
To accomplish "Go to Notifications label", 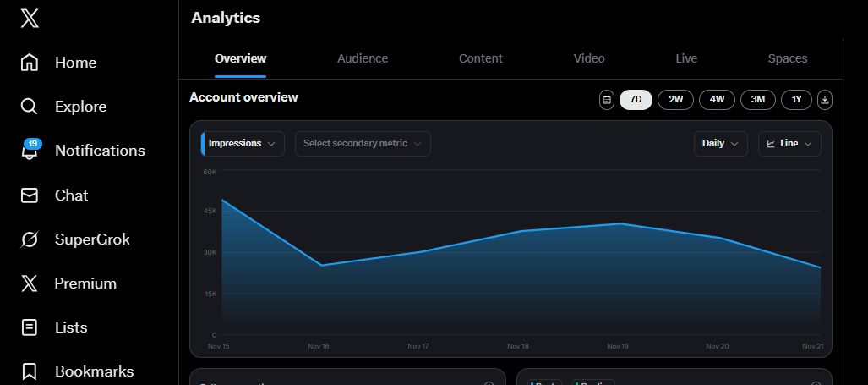I will pyautogui.click(x=100, y=151).
